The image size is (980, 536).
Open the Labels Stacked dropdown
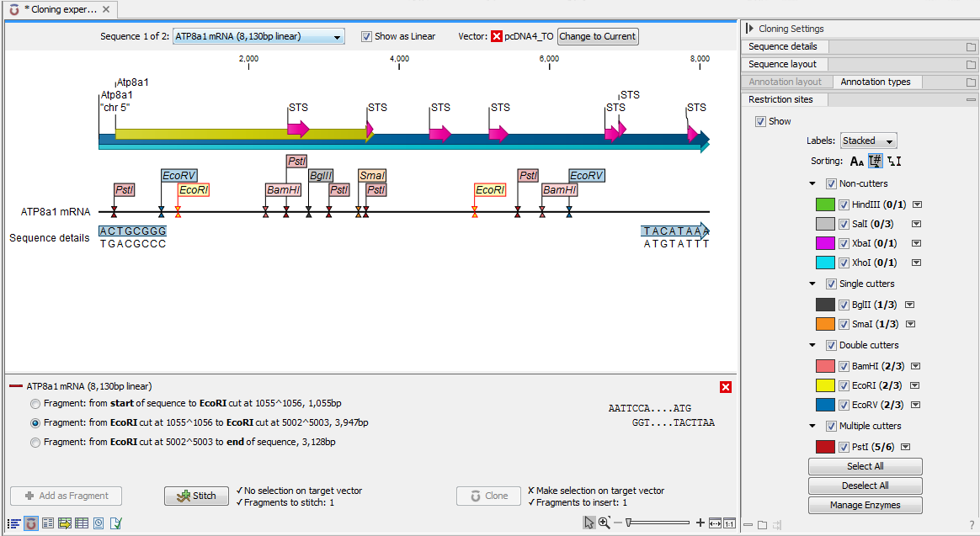pyautogui.click(x=868, y=141)
